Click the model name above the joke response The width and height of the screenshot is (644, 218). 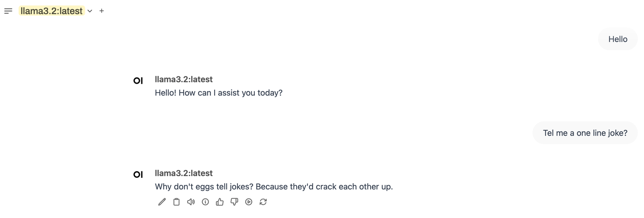(x=184, y=173)
